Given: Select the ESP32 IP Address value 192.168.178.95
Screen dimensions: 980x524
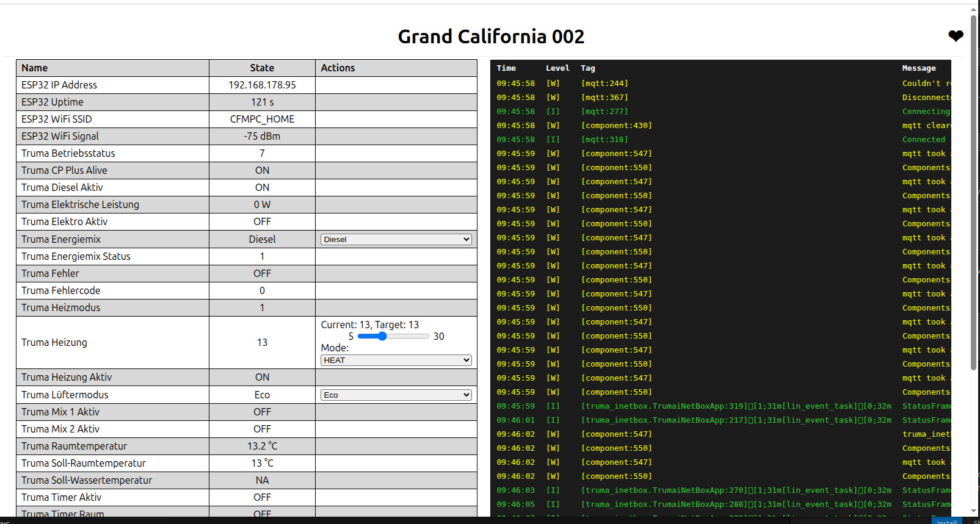Looking at the screenshot, I should pos(262,85).
